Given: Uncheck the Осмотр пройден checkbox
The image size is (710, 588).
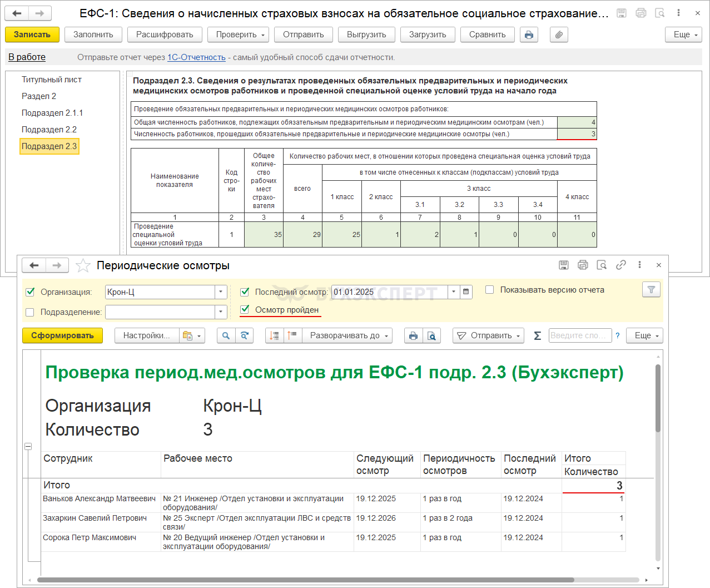Looking at the screenshot, I should click(245, 309).
